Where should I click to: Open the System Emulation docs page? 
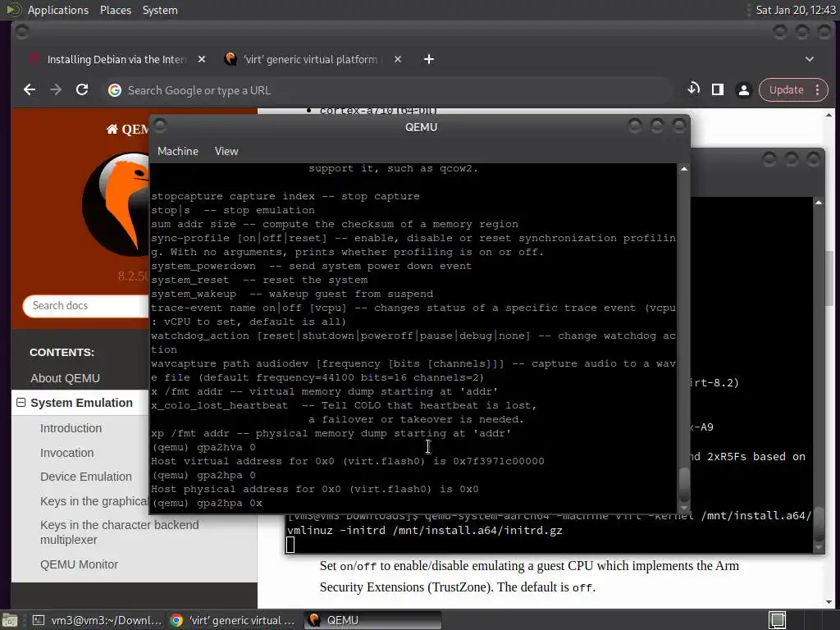(81, 403)
